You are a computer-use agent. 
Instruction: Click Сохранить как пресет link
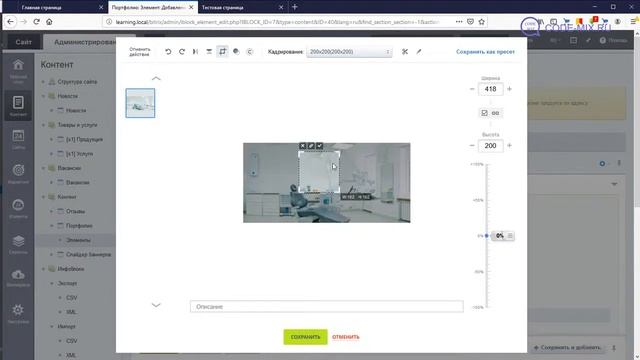(485, 52)
